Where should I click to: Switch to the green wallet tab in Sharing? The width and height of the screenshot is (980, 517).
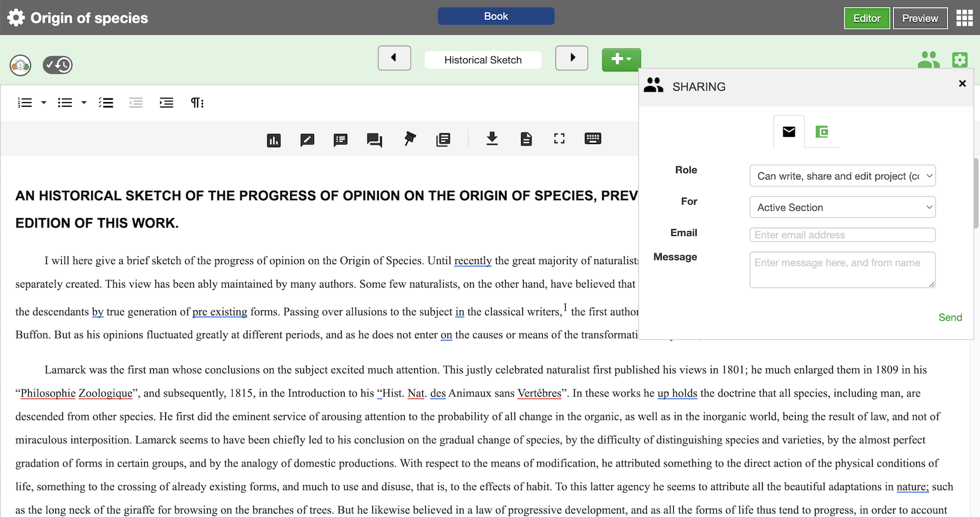point(821,132)
